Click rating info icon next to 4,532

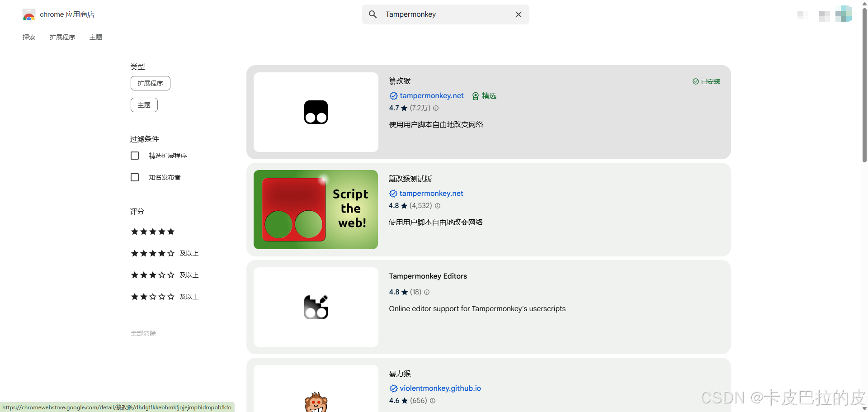pos(438,206)
